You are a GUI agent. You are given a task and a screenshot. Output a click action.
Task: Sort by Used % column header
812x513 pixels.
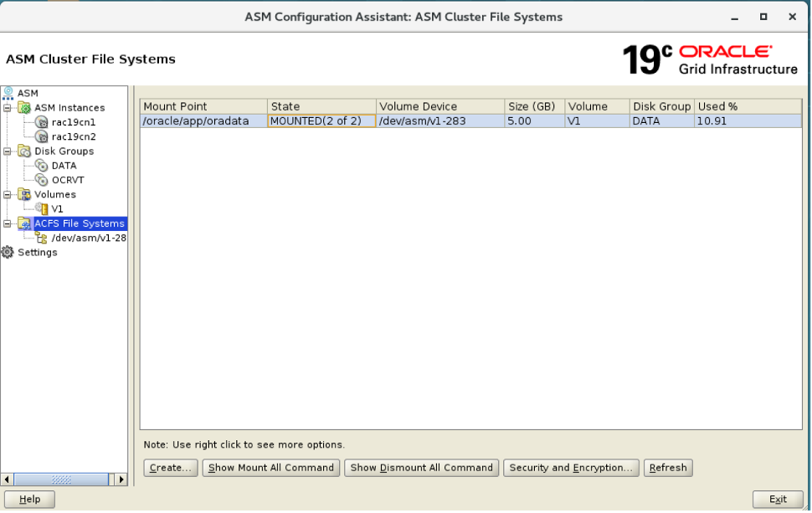[748, 106]
